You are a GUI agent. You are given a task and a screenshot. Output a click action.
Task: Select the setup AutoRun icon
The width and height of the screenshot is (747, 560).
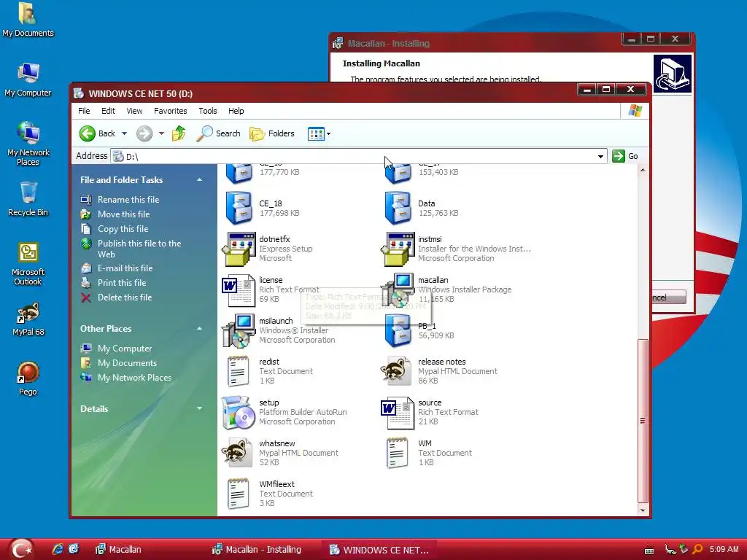click(x=239, y=413)
